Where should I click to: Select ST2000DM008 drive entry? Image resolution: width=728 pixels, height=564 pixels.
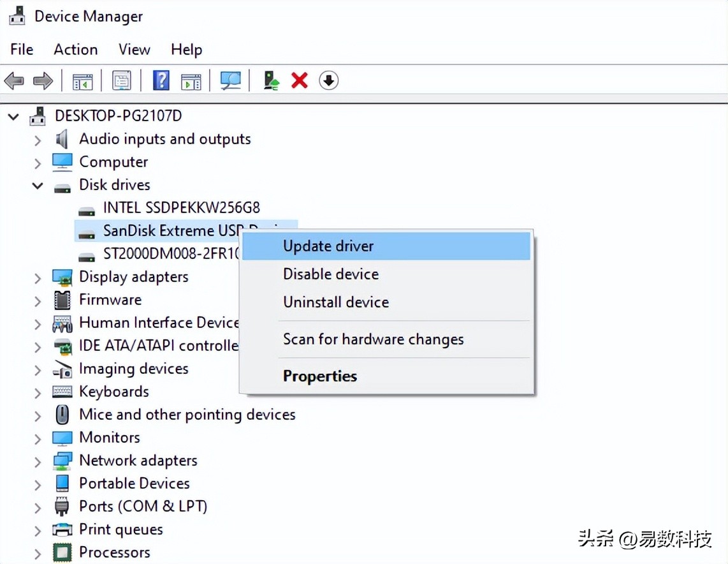(171, 253)
